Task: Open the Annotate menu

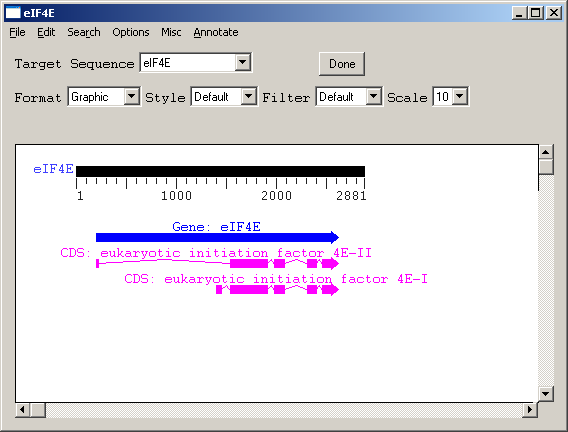Action: pyautogui.click(x=216, y=33)
